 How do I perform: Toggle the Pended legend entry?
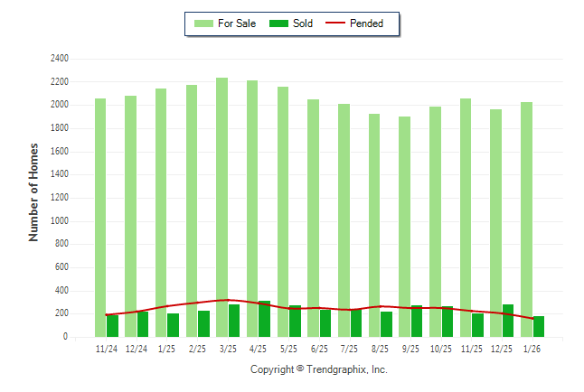pyautogui.click(x=366, y=23)
